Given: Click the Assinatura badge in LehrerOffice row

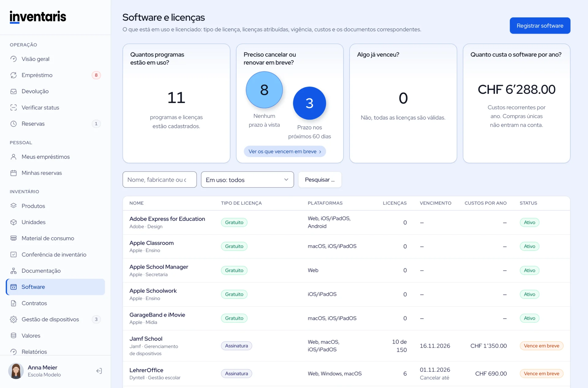Looking at the screenshot, I should point(236,373).
